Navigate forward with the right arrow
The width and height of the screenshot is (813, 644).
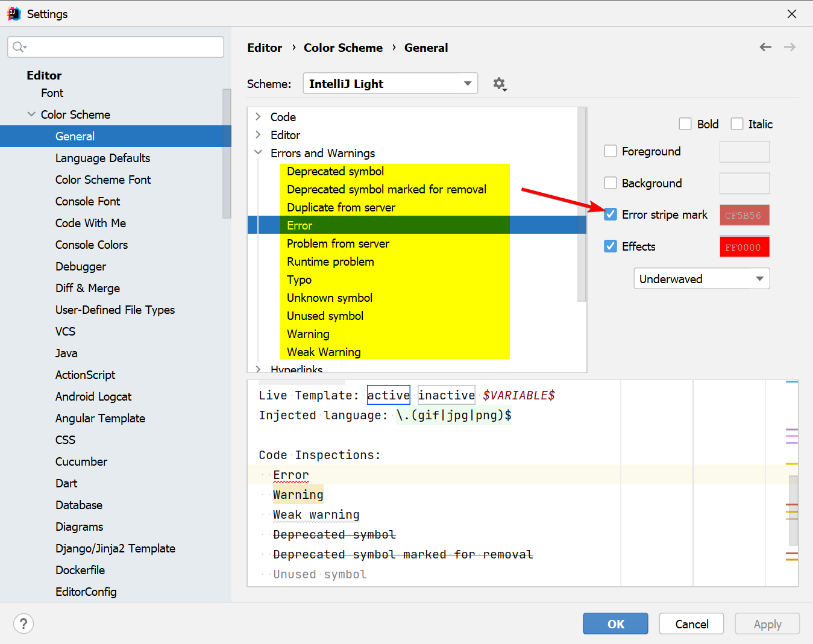(789, 47)
